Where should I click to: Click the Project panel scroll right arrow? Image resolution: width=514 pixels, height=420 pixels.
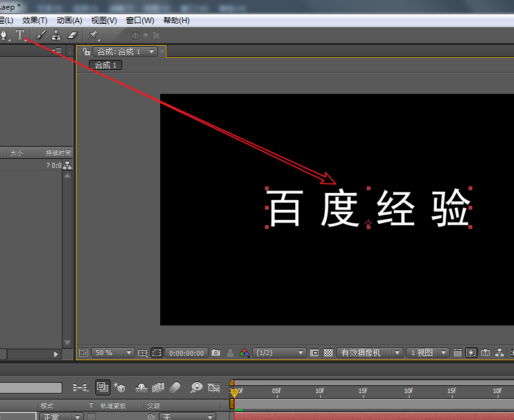(56, 354)
